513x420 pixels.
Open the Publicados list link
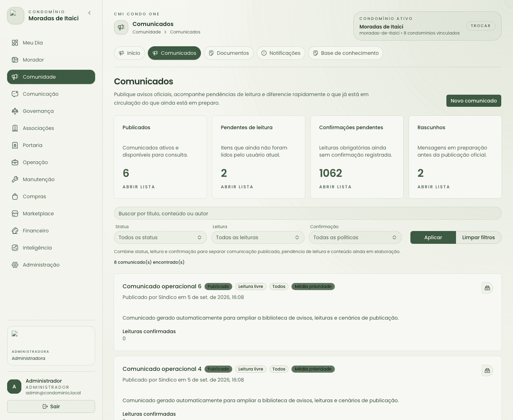139,187
